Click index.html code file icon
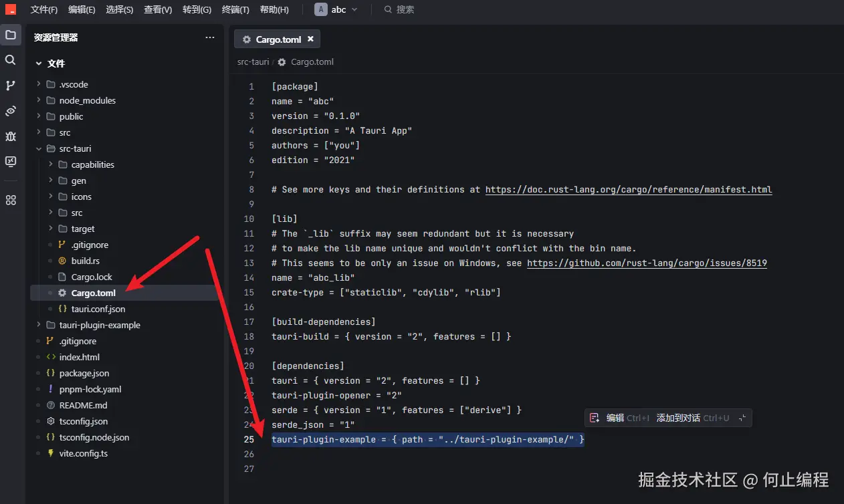Image resolution: width=844 pixels, height=504 pixels. [x=51, y=357]
